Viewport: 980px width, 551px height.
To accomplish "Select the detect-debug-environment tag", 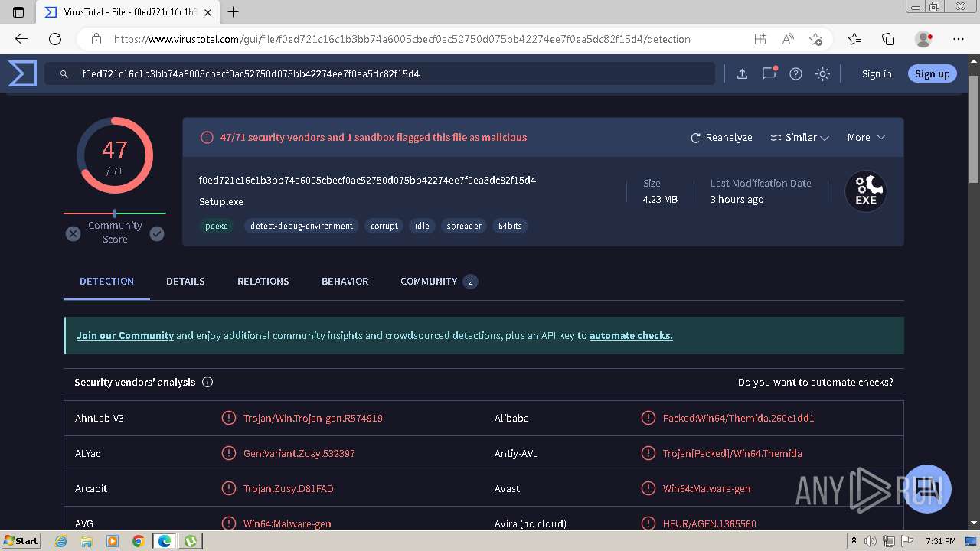I will point(302,227).
